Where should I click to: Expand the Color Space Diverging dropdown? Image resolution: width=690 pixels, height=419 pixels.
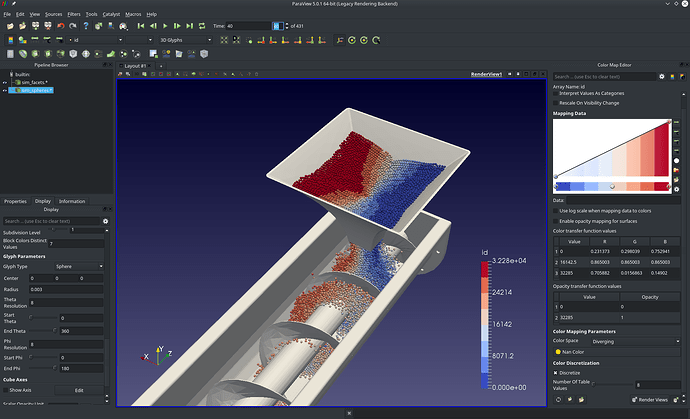[x=634, y=340]
